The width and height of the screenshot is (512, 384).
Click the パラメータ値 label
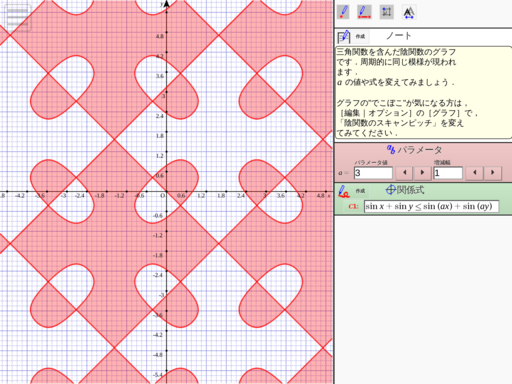(371, 163)
